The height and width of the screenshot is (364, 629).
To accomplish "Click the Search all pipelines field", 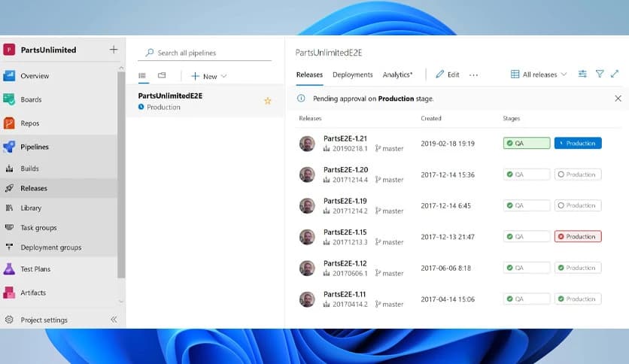I will 205,53.
